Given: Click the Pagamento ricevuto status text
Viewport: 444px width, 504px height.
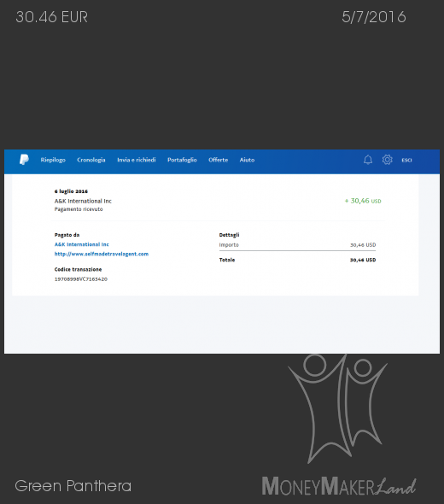Looking at the screenshot, I should (79, 209).
